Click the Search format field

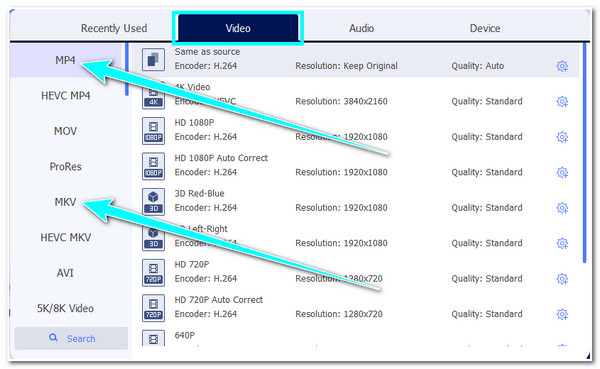(x=71, y=338)
